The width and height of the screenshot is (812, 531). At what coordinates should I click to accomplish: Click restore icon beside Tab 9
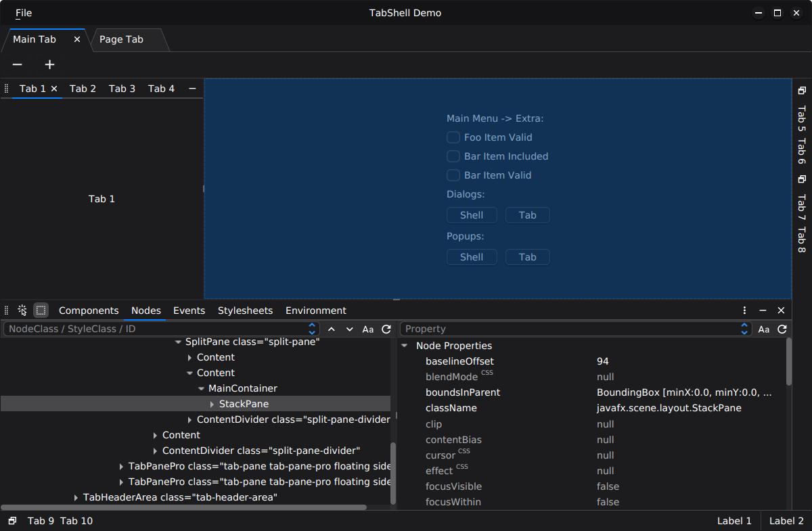12,521
